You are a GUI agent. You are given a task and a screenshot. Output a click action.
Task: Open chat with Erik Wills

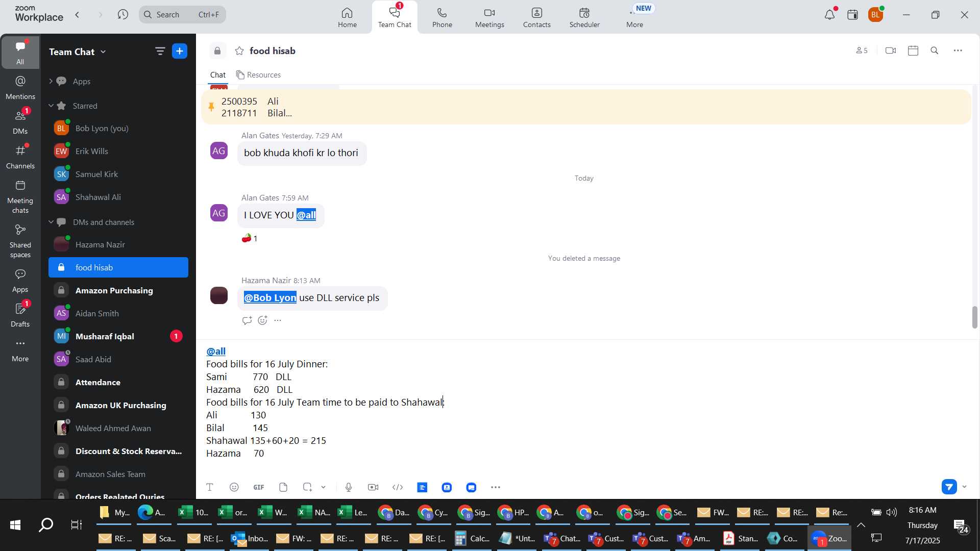tap(118, 151)
